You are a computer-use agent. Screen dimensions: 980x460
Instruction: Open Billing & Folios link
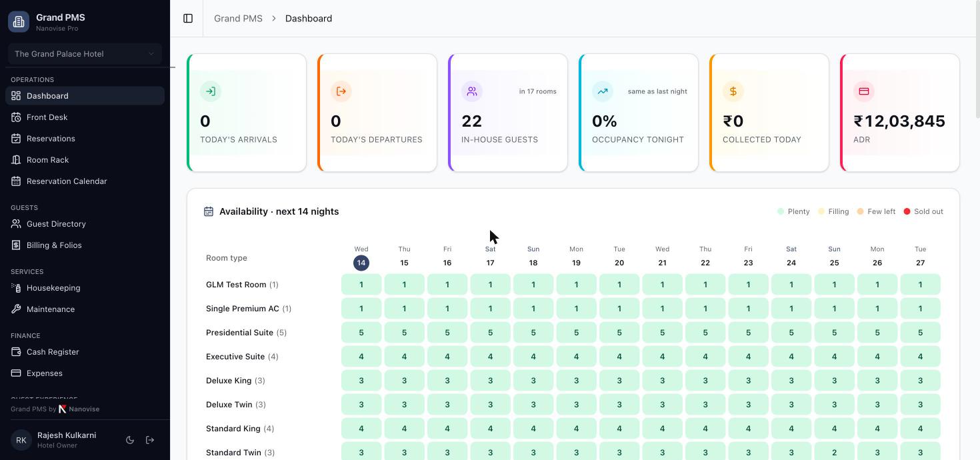tap(85, 245)
